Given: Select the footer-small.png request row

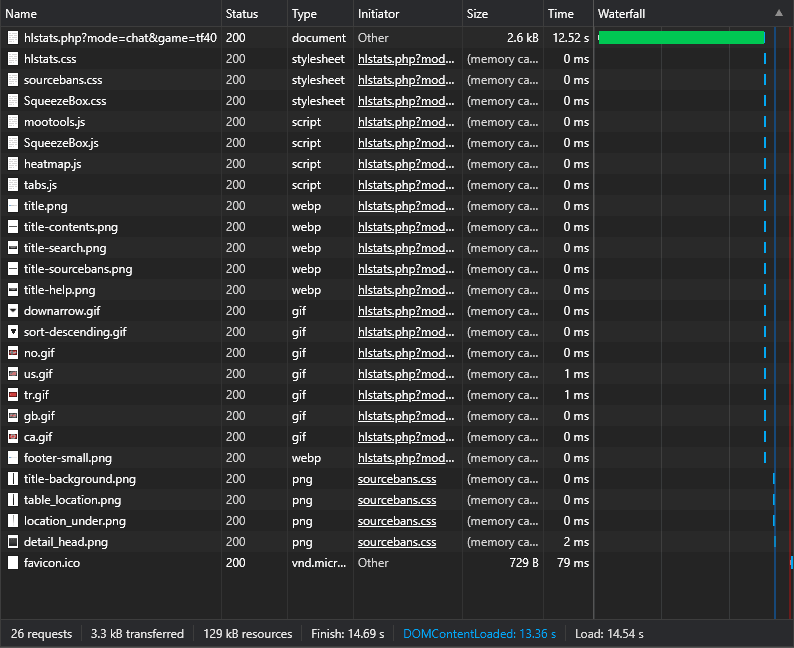Looking at the screenshot, I should [68, 458].
